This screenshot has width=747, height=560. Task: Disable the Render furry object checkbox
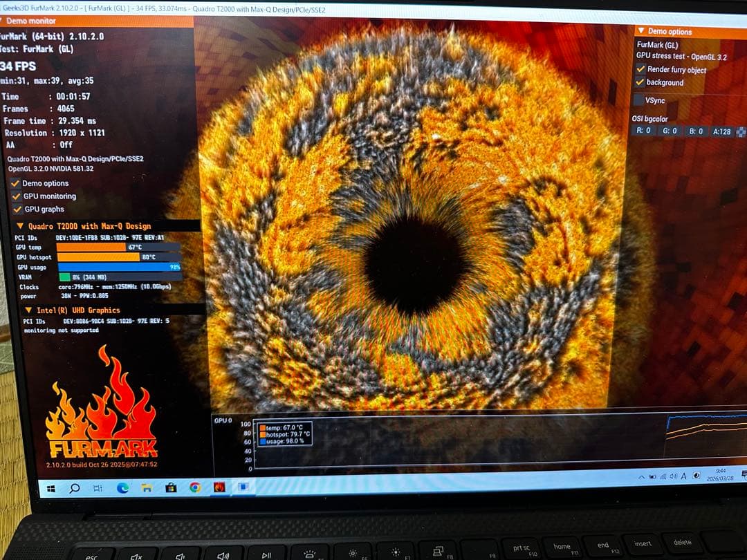(x=640, y=69)
